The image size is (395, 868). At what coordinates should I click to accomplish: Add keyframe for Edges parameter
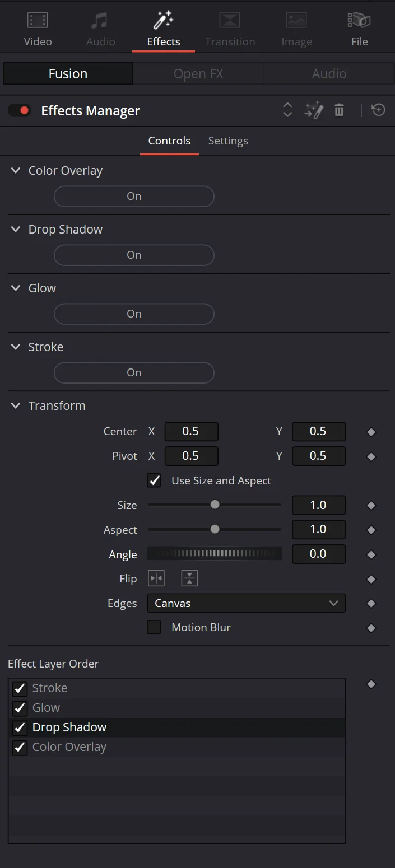click(x=371, y=604)
